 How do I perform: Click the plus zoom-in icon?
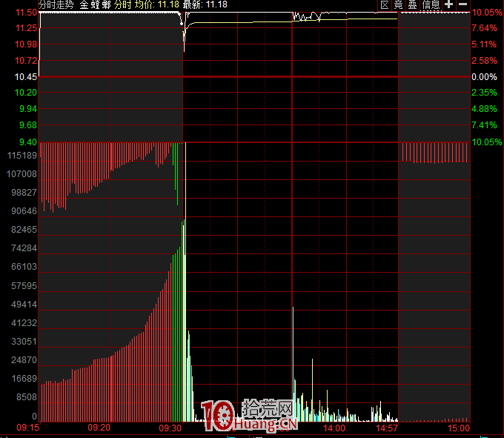point(449,4)
